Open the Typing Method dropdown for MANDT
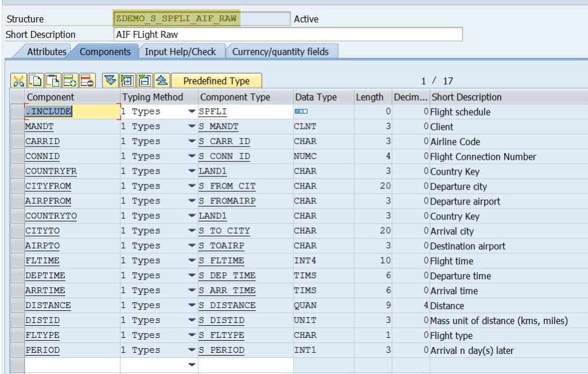This screenshot has height=374, width=588. click(x=191, y=127)
